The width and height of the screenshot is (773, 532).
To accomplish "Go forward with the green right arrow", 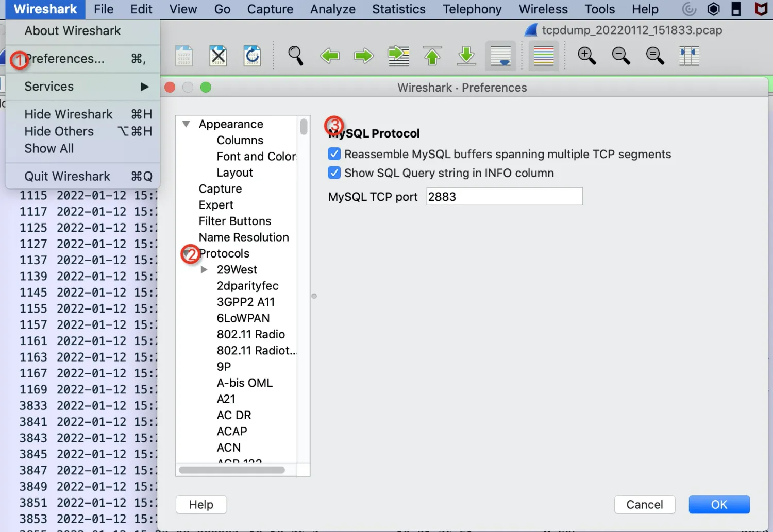I will pyautogui.click(x=364, y=56).
